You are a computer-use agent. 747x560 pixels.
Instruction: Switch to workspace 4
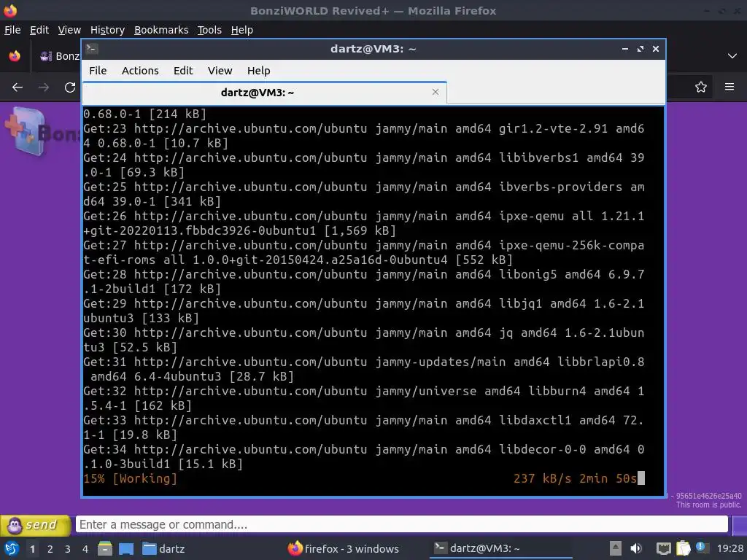click(85, 549)
